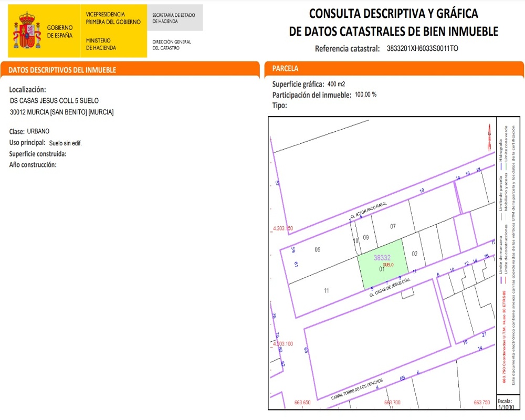Click the 4.203.150 coordinate label
This screenshot has width=525, height=420.
(x=282, y=229)
